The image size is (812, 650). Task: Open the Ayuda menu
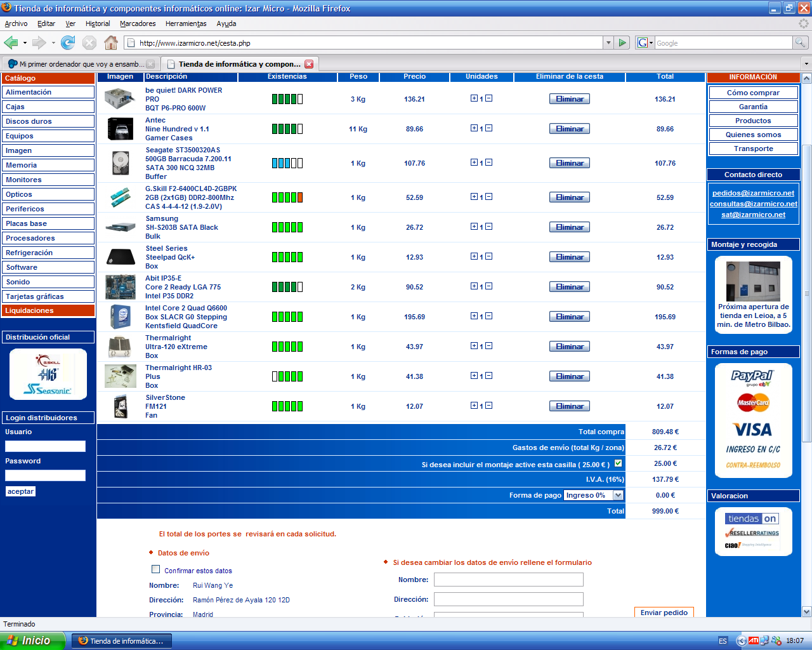click(x=226, y=23)
